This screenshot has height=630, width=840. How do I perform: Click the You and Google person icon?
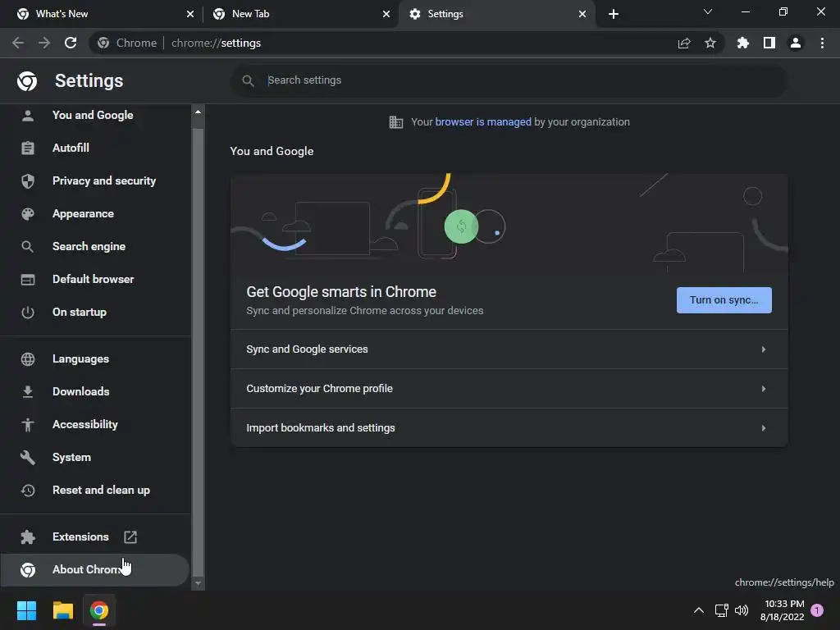[28, 115]
